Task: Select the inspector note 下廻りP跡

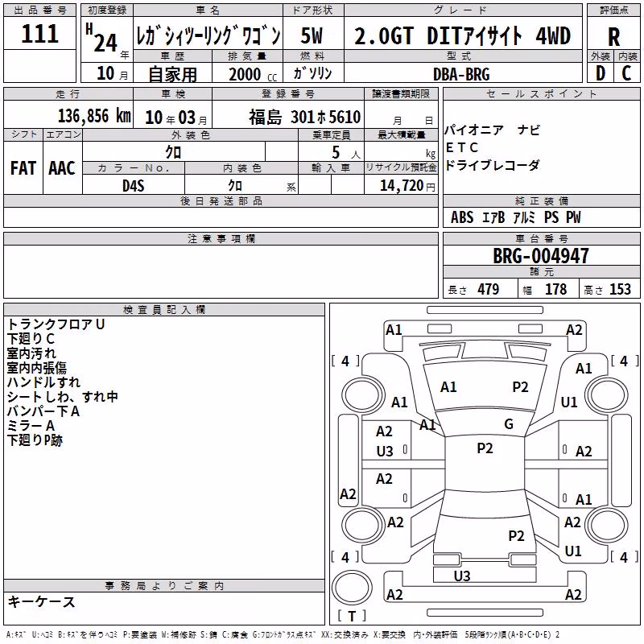Action: (35, 440)
